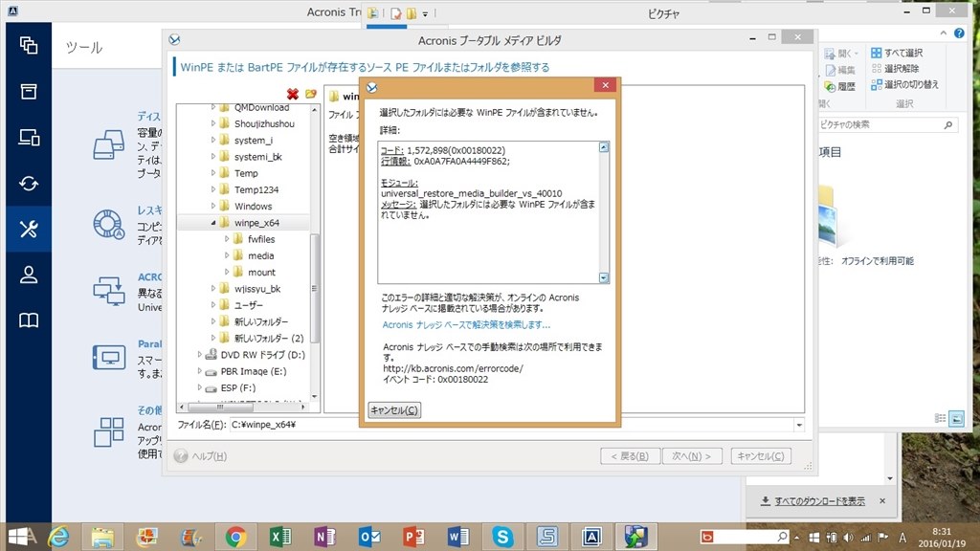
Task: Click the Parallels Access monitor icon
Action: [109, 358]
